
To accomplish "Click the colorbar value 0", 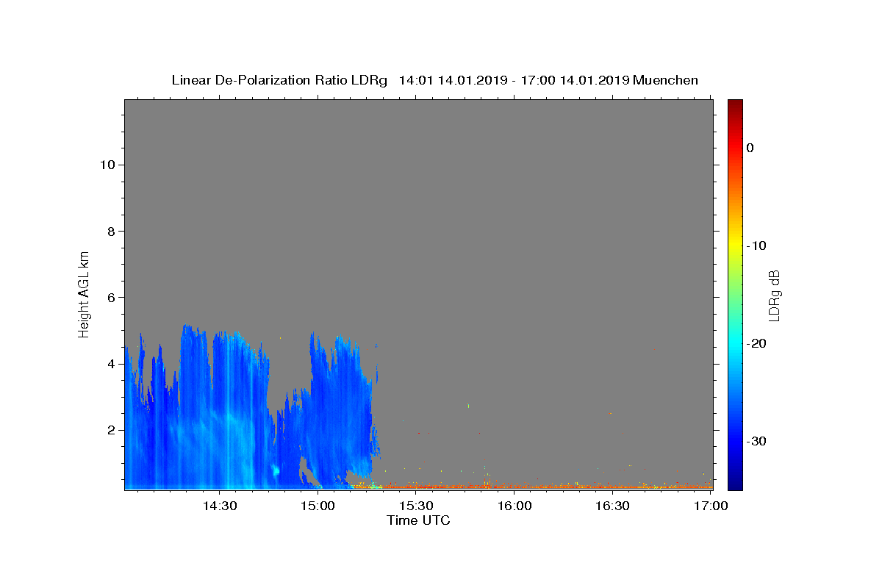I will pos(750,148).
